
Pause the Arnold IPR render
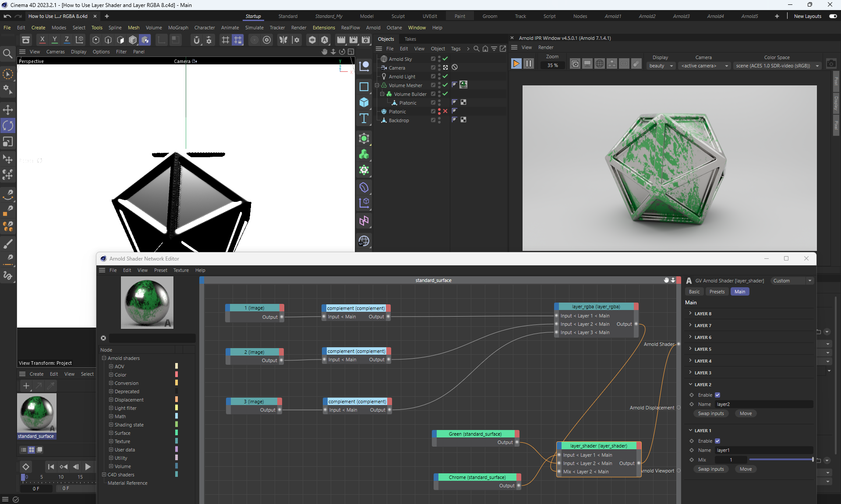(x=529, y=64)
